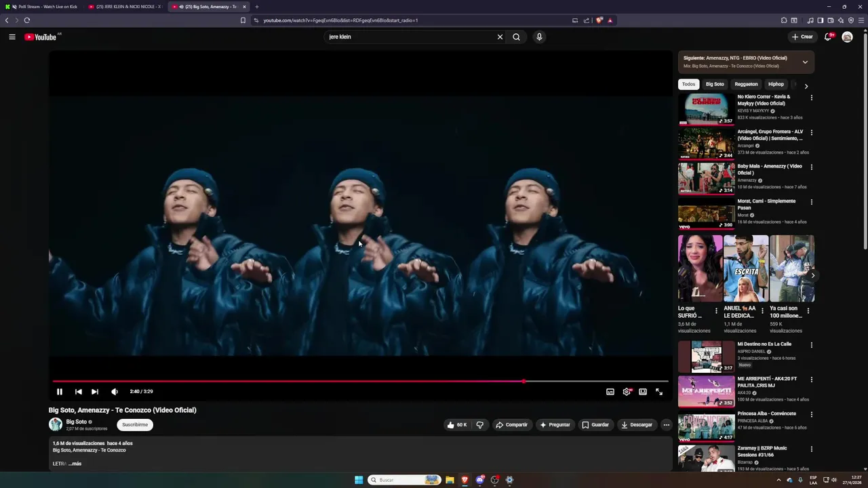868x488 pixels.
Task: Toggle subtitles on the video player
Action: tap(610, 392)
